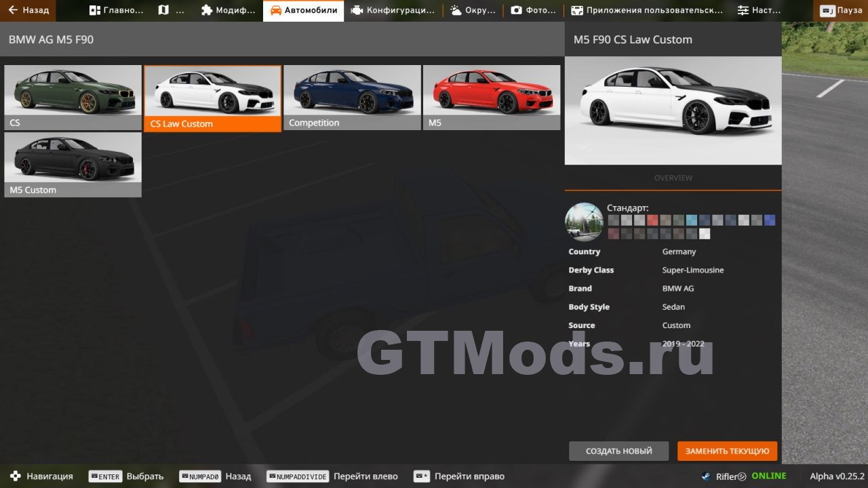Click the NUMPADDIVIDE Перейти влево hint
Viewport: 868px width, 488px height.
tap(332, 476)
